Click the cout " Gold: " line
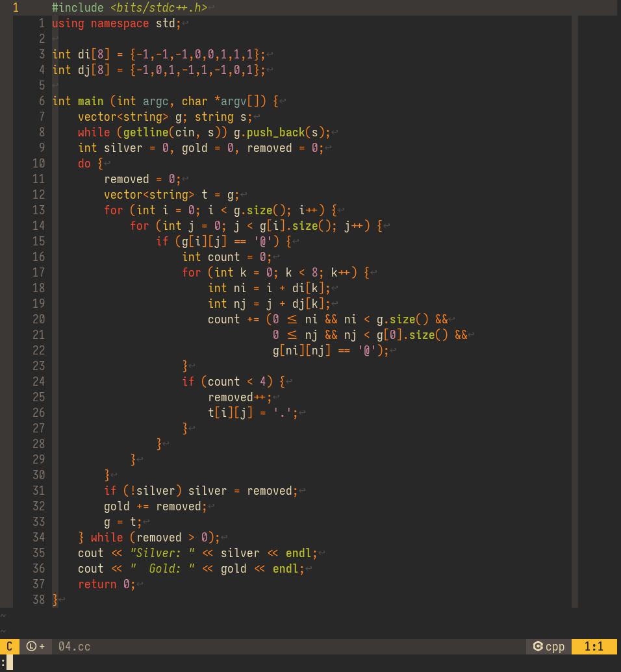Viewport: 621px width, 672px height. coord(191,569)
